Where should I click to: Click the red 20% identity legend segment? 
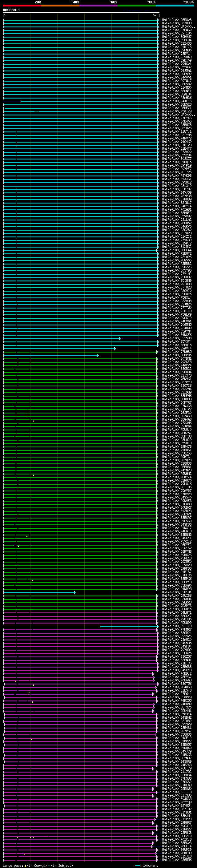[x=22, y=6]
